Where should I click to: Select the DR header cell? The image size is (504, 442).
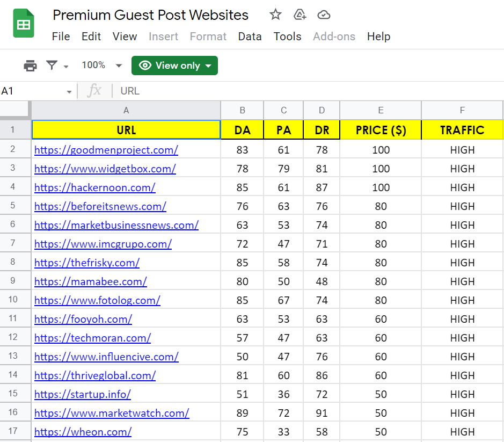tap(322, 130)
